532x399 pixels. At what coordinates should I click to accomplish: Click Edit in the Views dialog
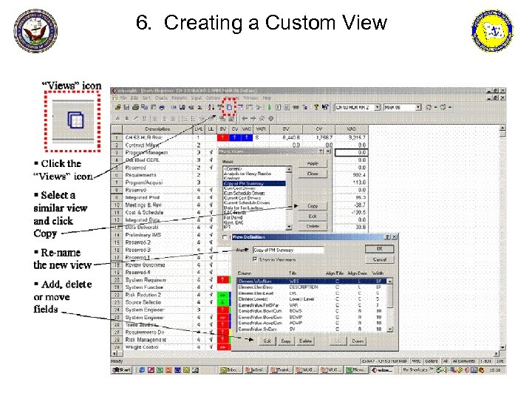pos(313,216)
